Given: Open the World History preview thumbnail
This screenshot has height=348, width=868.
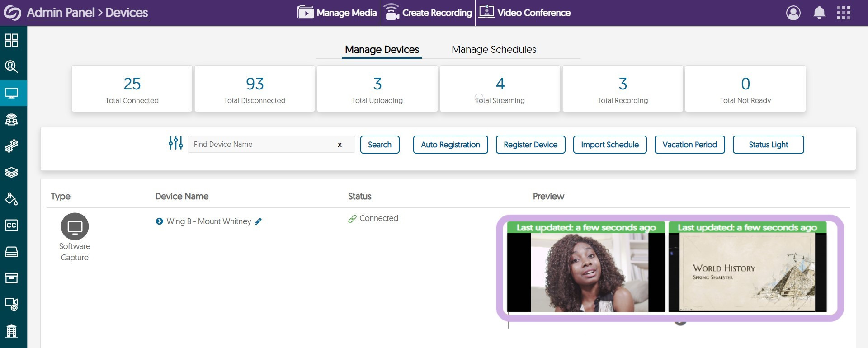Looking at the screenshot, I should tap(747, 272).
